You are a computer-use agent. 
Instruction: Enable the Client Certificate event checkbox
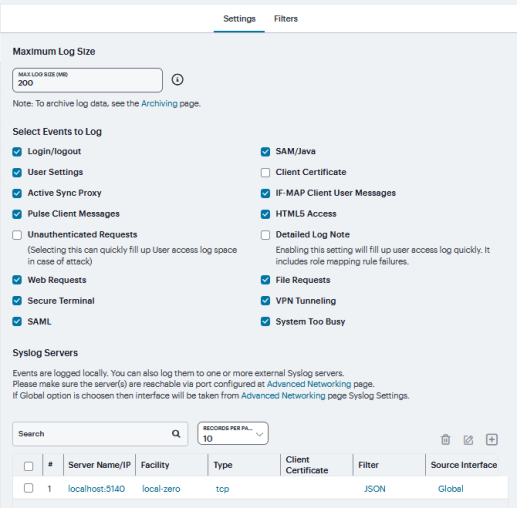[x=265, y=173]
